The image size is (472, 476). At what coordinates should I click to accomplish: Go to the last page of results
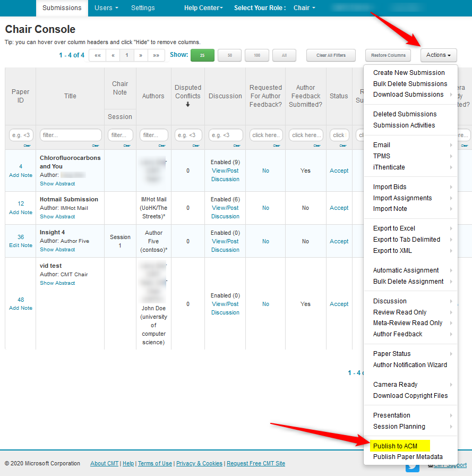click(156, 55)
